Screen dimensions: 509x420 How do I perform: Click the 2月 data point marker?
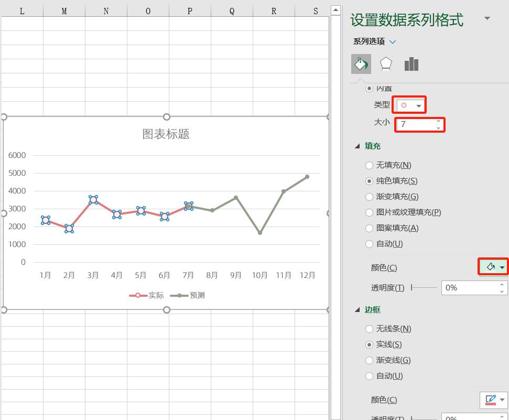[x=69, y=229]
